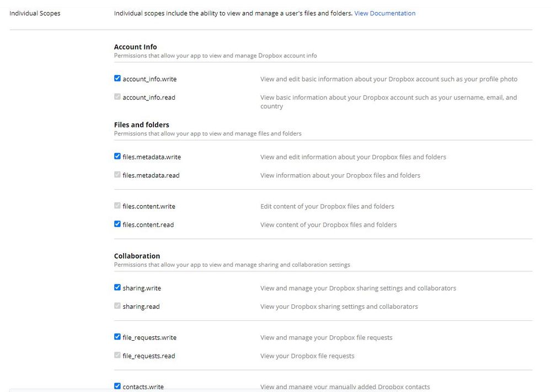Disable the files.content.read scope
This screenshot has height=392, width=551.
coord(117,224)
